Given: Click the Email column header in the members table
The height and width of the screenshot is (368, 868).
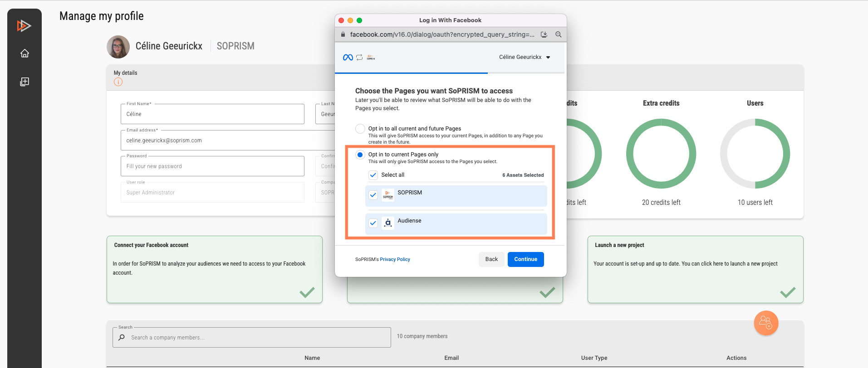Looking at the screenshot, I should [x=451, y=358].
